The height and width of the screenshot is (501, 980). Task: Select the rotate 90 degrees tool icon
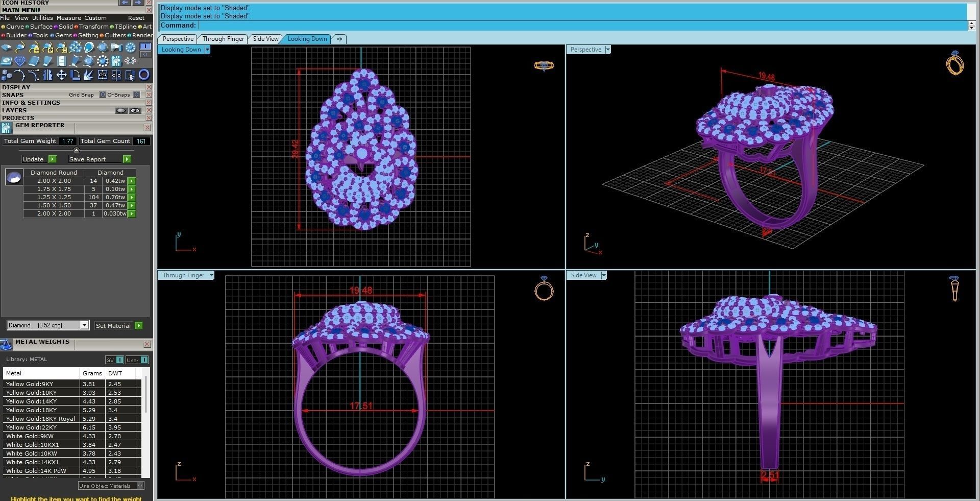click(75, 75)
